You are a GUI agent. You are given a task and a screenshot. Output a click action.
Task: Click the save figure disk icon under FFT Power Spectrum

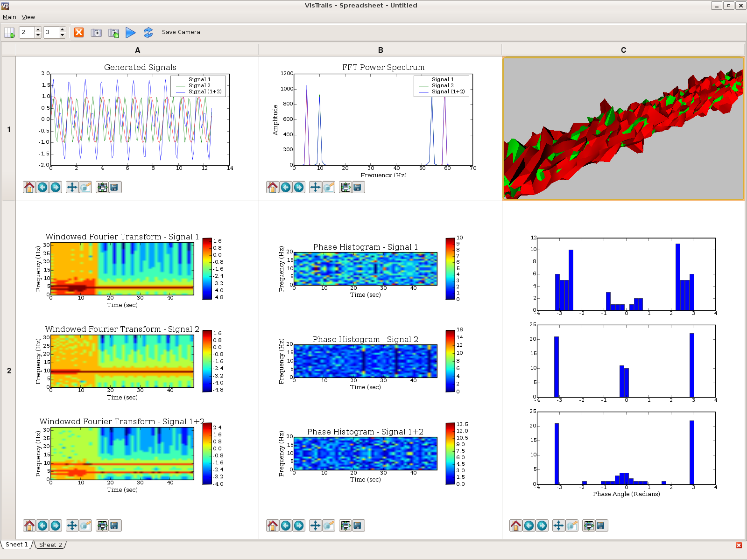tap(358, 188)
